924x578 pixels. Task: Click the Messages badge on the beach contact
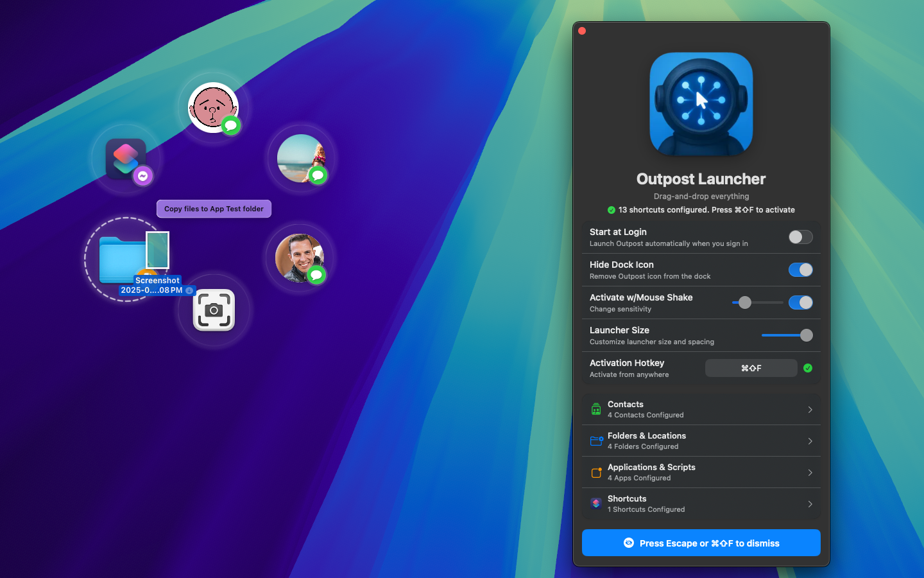point(318,175)
